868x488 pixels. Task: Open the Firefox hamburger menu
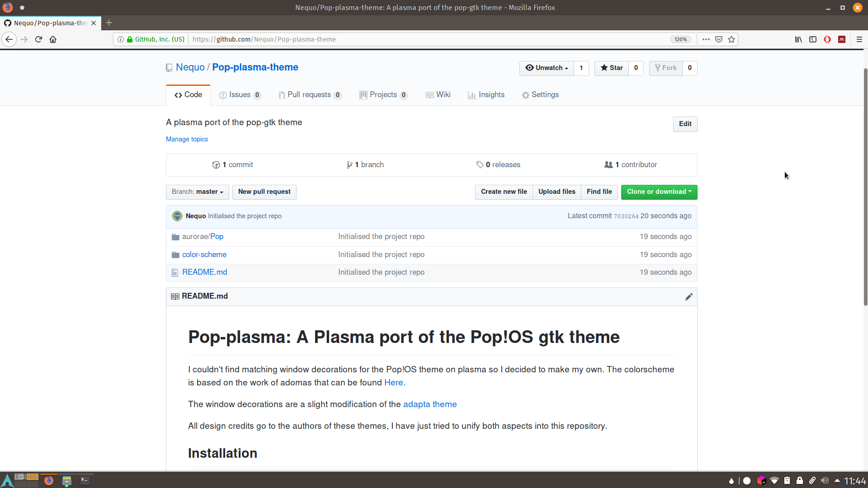tap(859, 39)
